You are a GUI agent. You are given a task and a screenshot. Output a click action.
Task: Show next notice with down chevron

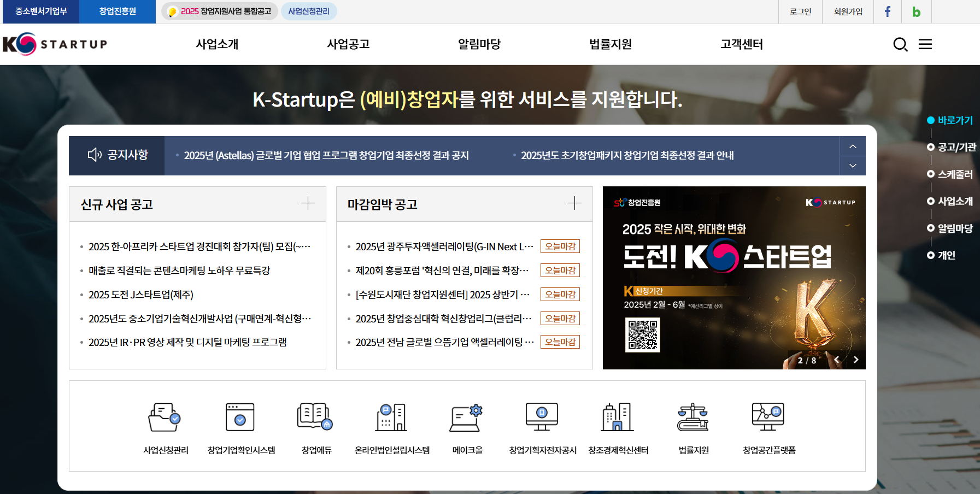853,166
